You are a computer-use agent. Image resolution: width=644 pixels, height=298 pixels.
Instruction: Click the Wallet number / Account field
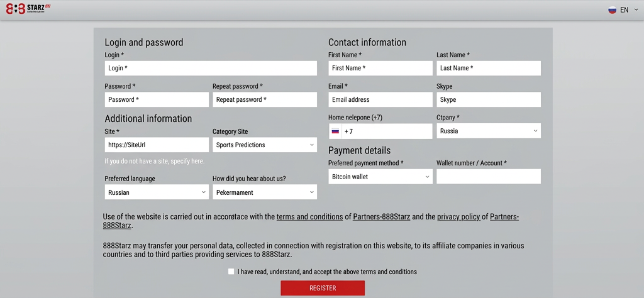489,177
